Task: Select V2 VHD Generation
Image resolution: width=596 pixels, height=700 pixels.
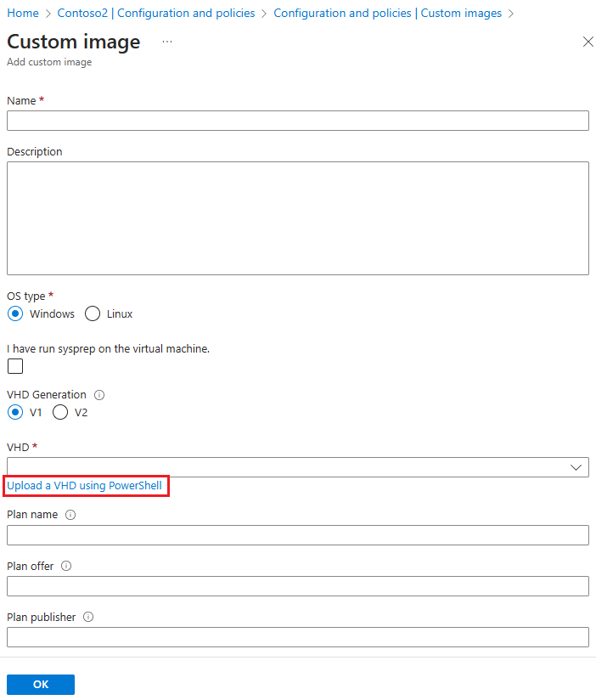Action: click(x=59, y=412)
